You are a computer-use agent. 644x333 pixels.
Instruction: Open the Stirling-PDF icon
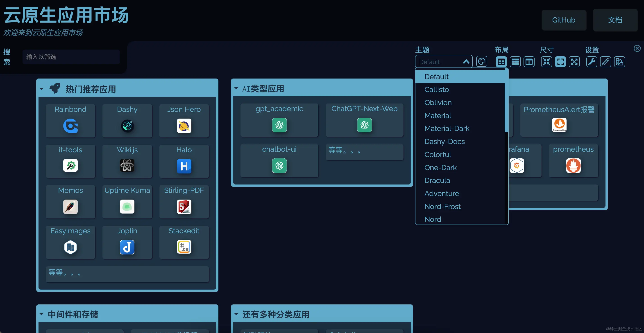(184, 207)
